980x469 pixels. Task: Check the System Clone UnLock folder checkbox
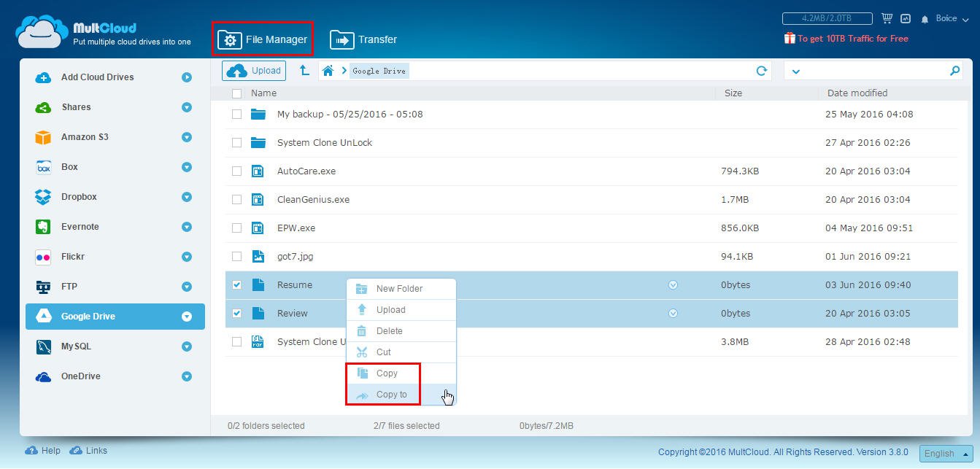tap(236, 142)
